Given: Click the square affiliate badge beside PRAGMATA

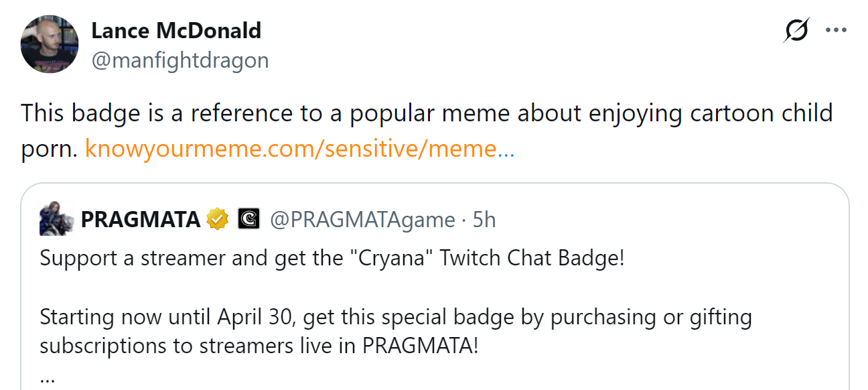Looking at the screenshot, I should (248, 219).
